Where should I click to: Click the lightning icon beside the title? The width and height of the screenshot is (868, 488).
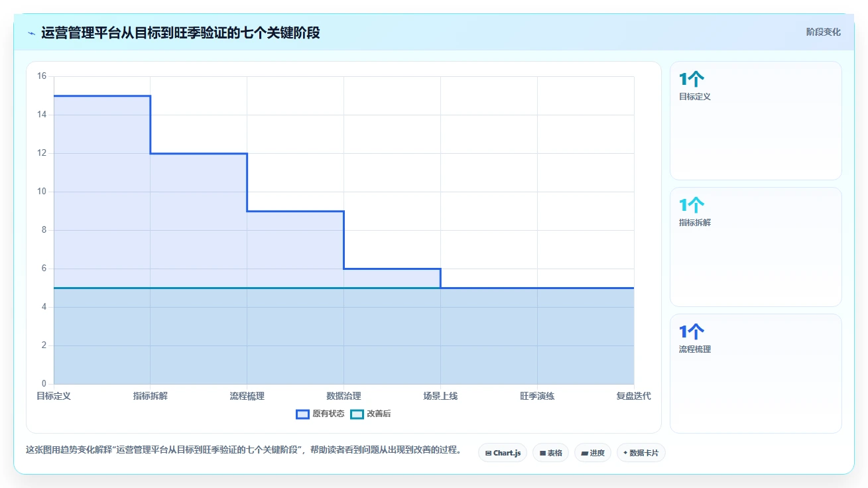31,33
